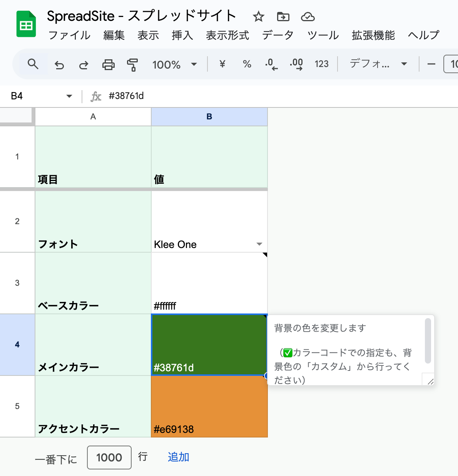Select the orange #e69138 accent color cell
This screenshot has height=476, width=458.
209,406
